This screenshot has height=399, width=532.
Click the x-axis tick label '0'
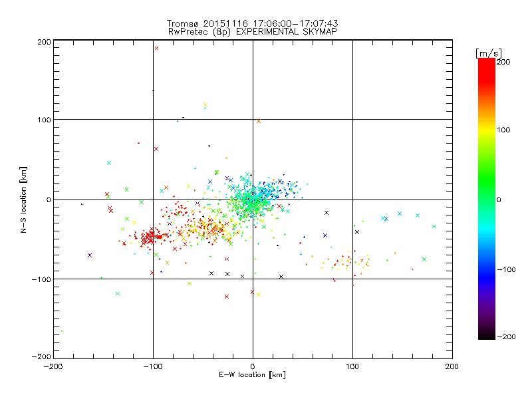[x=253, y=367]
